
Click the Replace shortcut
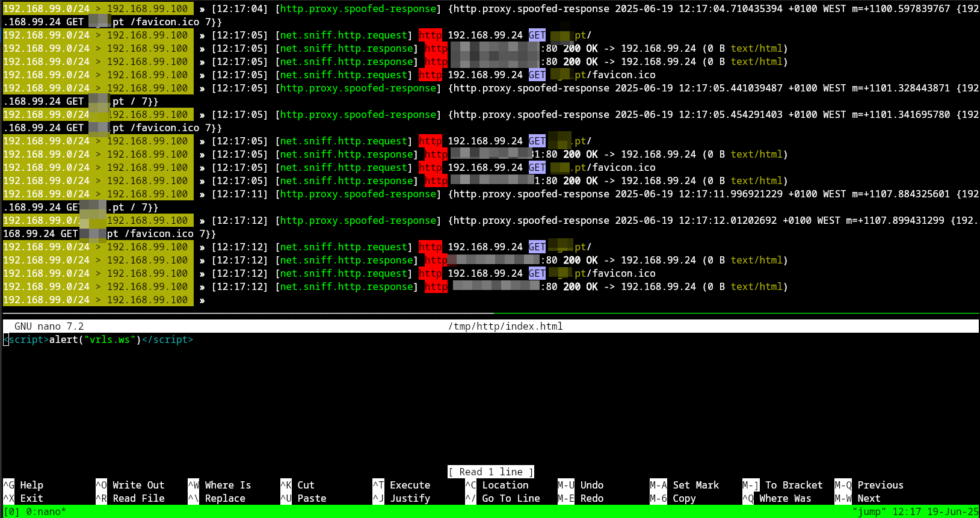coord(224,498)
